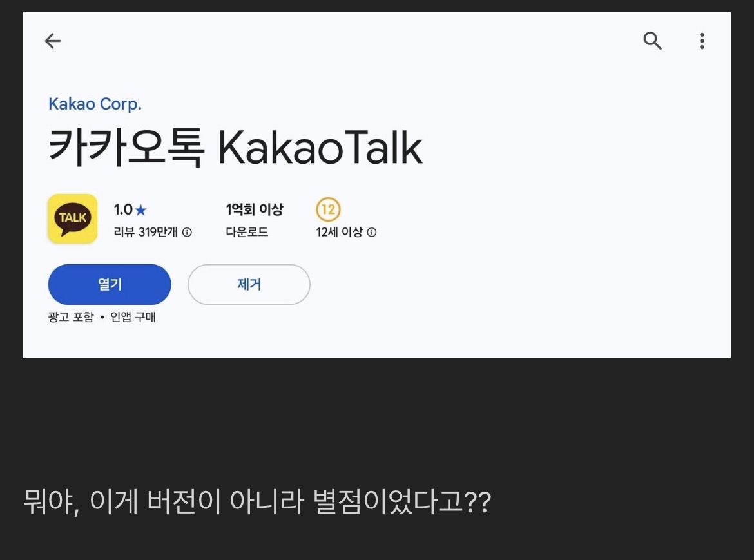The image size is (754, 560).
Task: Open the Play Store search
Action: pos(652,41)
